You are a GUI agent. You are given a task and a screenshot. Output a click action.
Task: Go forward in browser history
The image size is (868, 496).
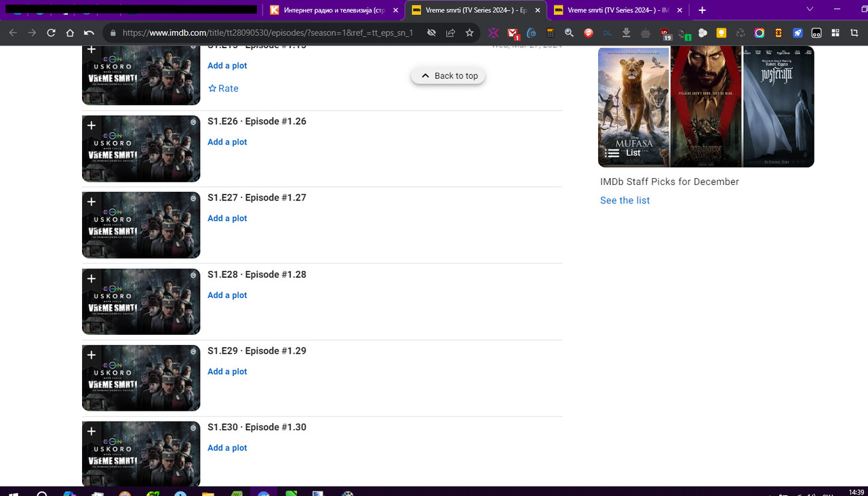coord(32,33)
